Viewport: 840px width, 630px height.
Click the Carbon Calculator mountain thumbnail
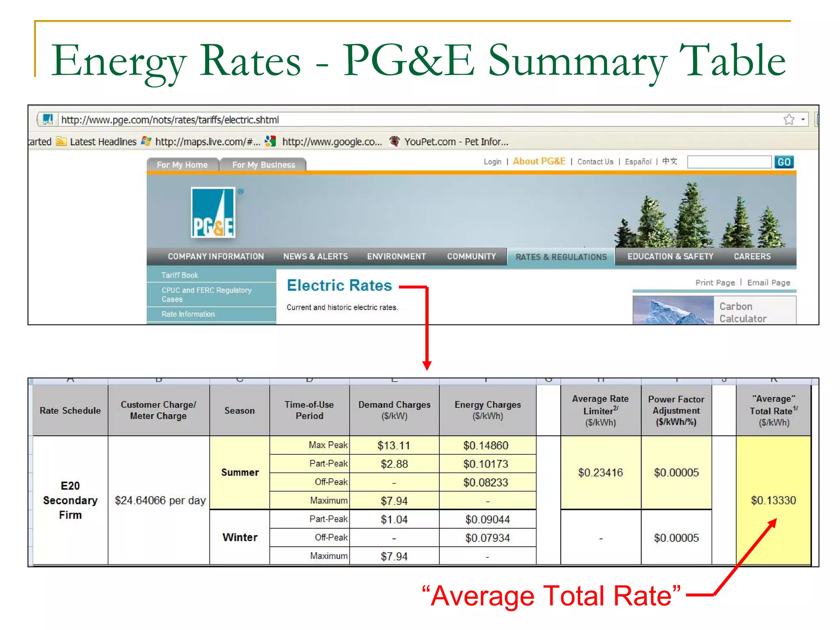(x=673, y=310)
